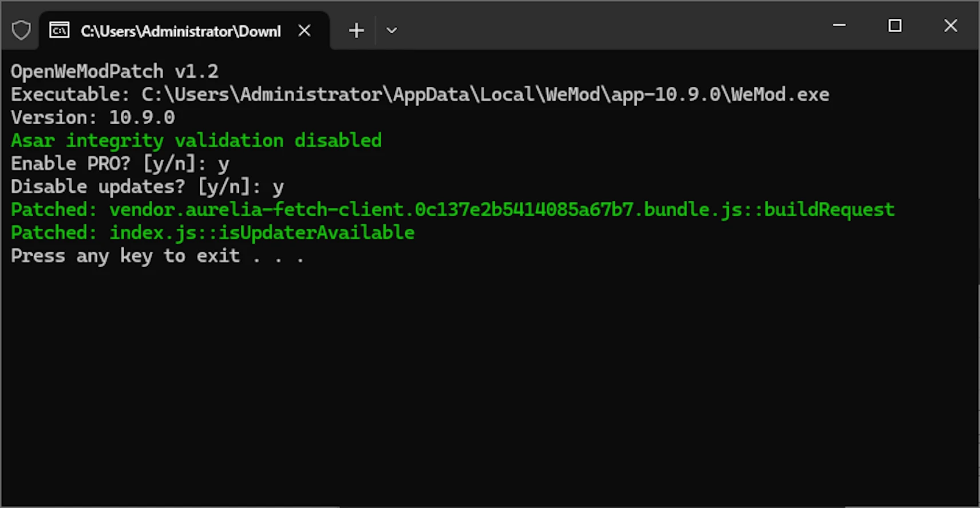Click the "Enable PRO? [y/n]: y" line
This screenshot has width=980, height=508.
point(120,164)
